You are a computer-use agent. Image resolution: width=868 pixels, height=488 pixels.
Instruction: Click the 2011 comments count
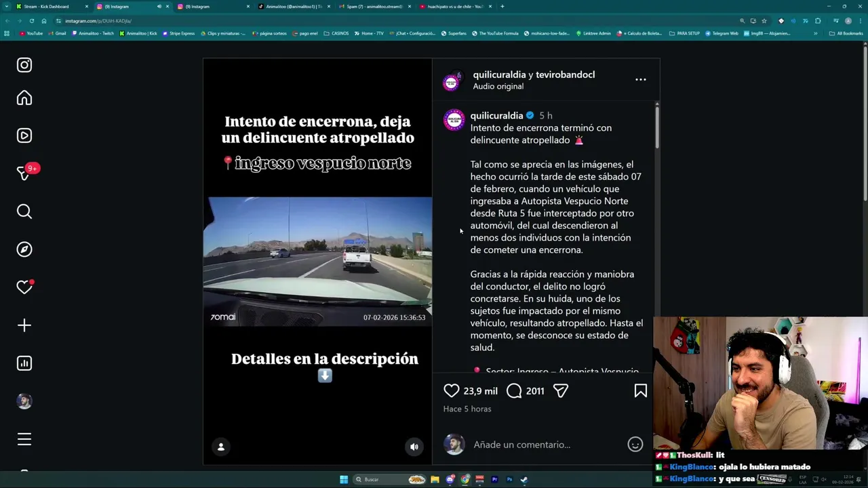535,391
